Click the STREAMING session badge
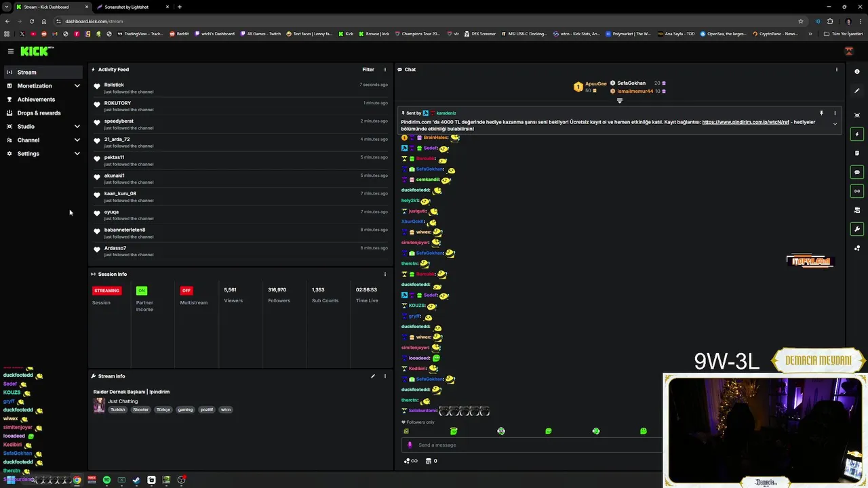This screenshot has width=868, height=488. click(x=106, y=290)
